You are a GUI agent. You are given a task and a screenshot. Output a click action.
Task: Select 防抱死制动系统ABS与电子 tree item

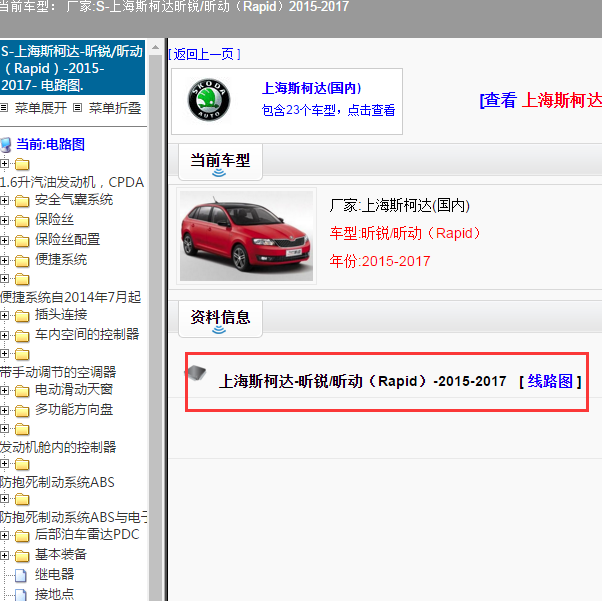click(73, 517)
